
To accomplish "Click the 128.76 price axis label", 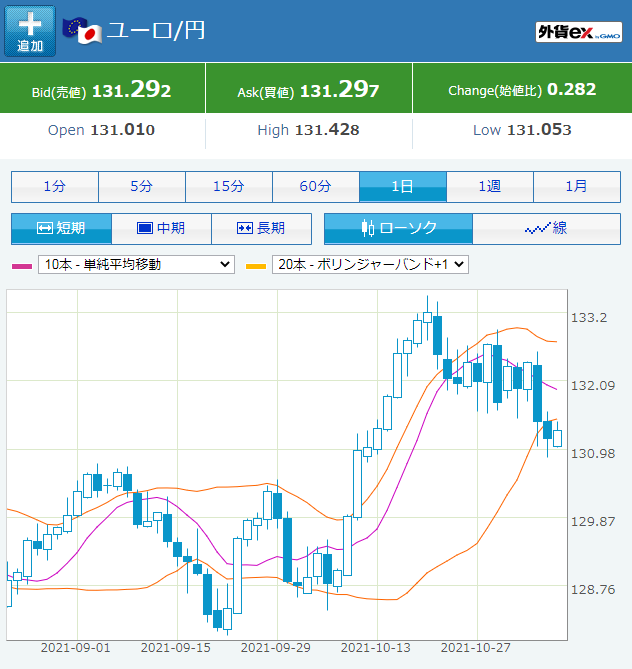I will point(593,590).
